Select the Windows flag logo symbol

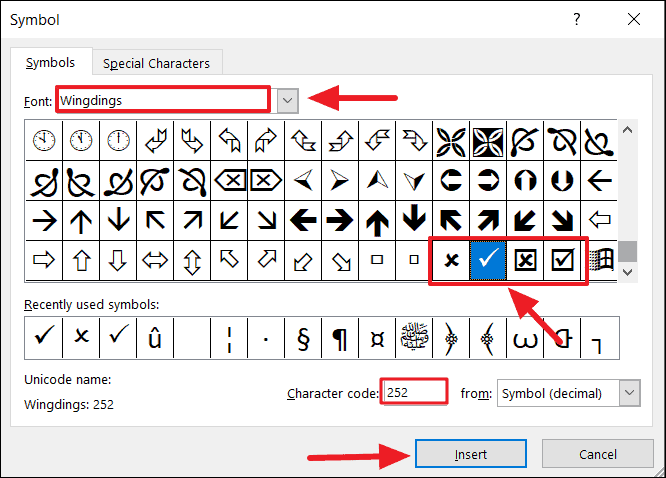[x=599, y=260]
